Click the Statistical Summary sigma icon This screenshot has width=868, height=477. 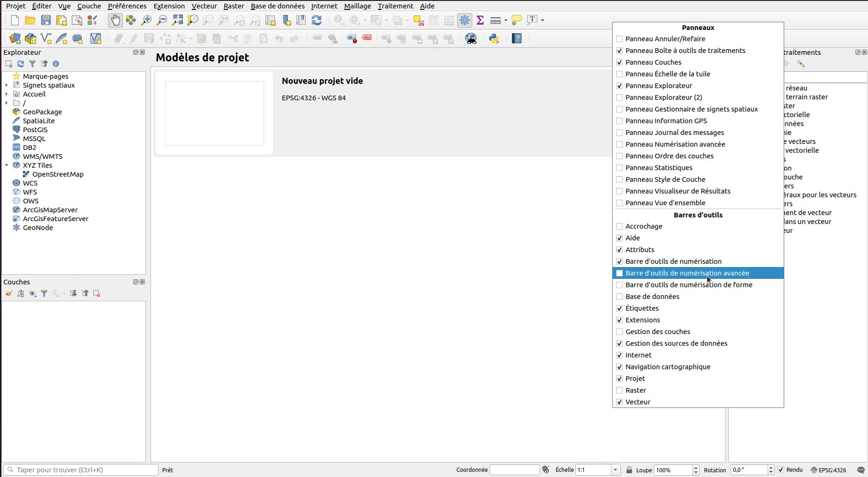(x=480, y=20)
